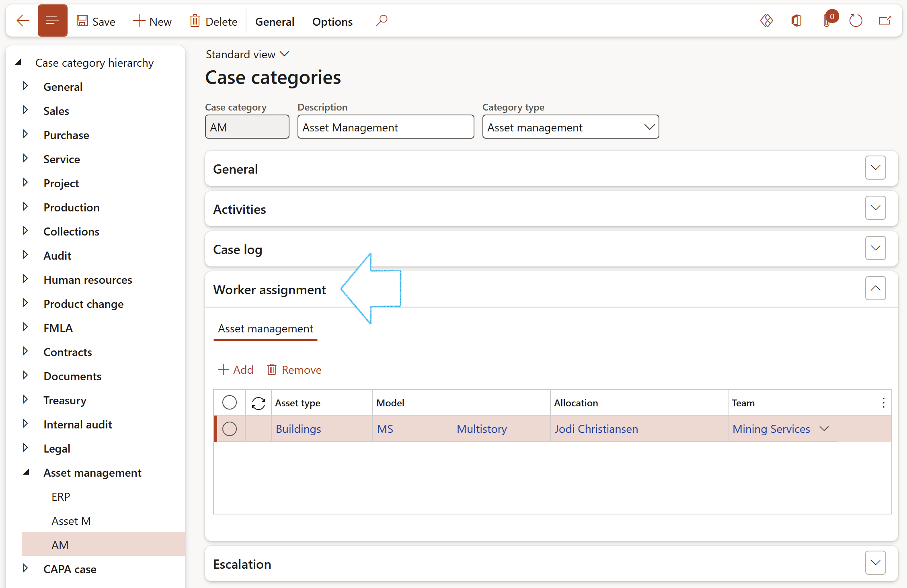Open the Power Apps diamond icon
The image size is (907, 588).
pyautogui.click(x=766, y=20)
